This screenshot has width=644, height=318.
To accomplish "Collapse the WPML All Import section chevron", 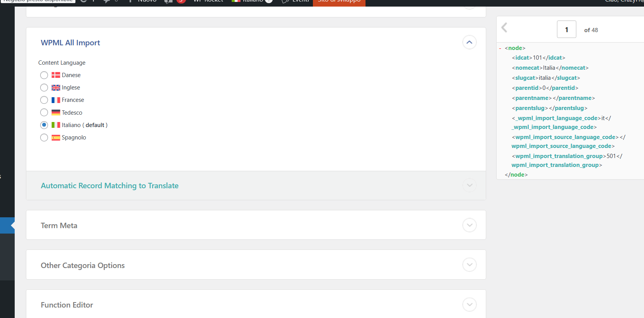I will (469, 42).
